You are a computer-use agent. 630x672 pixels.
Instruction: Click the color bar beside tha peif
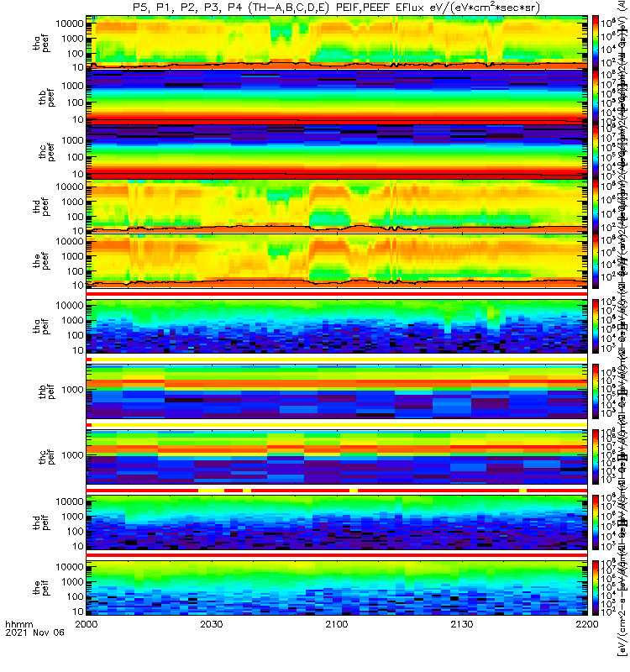(x=596, y=326)
